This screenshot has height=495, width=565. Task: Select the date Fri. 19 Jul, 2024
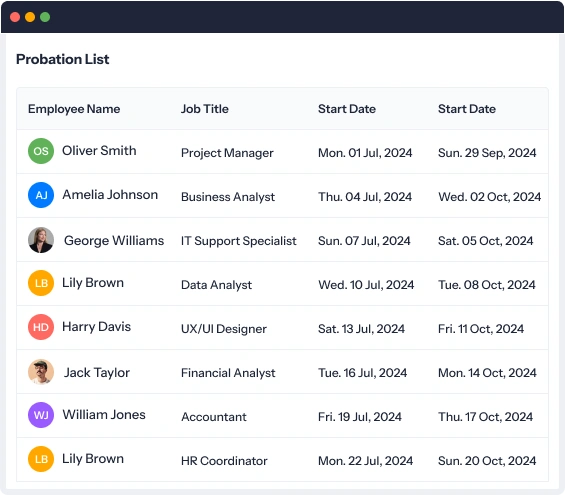coord(360,417)
